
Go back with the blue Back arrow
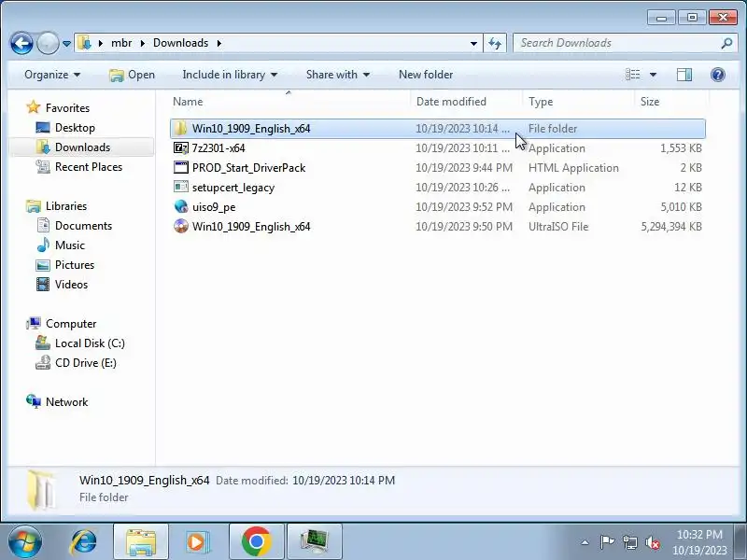(x=21, y=43)
